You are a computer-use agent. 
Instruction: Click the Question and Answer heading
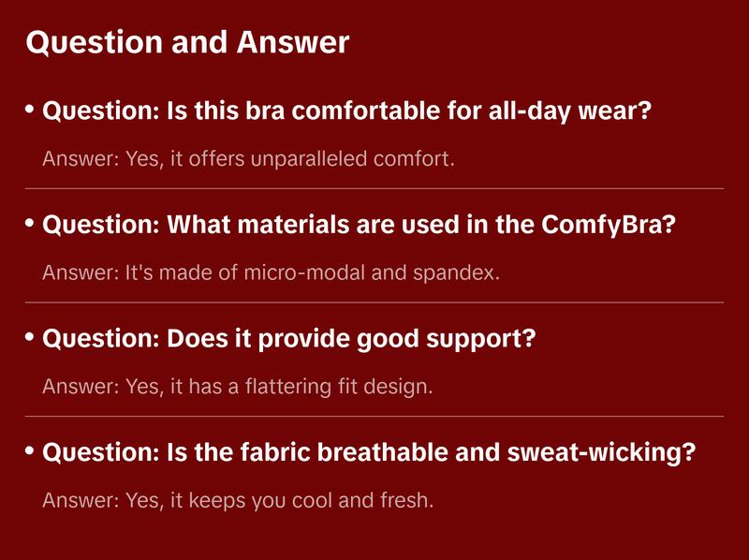[x=187, y=43]
